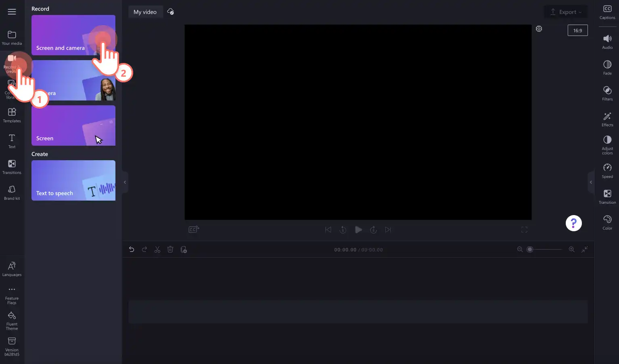Open the hamburger main menu
This screenshot has height=364, width=619.
(12, 12)
